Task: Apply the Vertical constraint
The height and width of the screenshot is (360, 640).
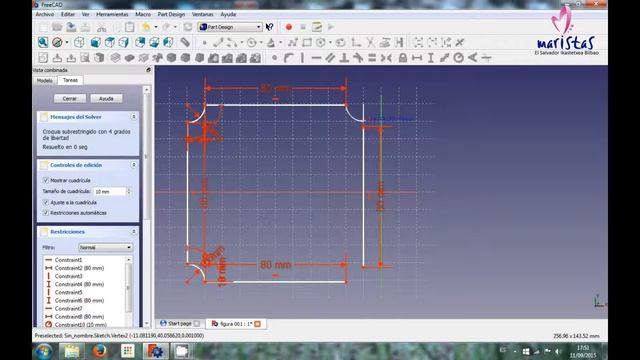Action: tap(302, 58)
